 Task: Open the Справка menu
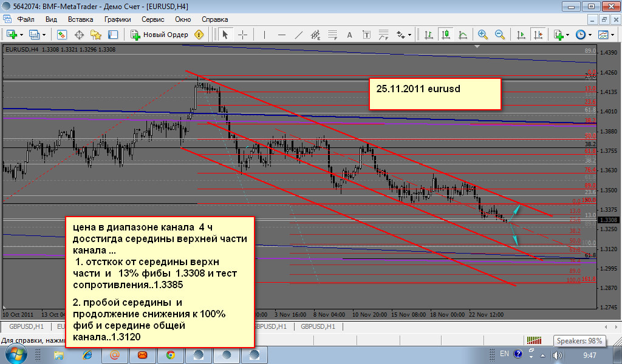click(214, 19)
